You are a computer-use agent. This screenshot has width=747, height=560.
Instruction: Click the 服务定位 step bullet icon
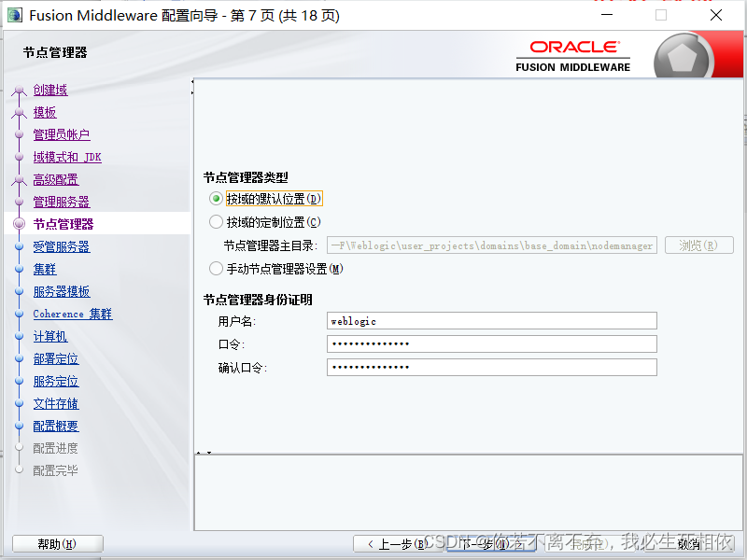[19, 381]
